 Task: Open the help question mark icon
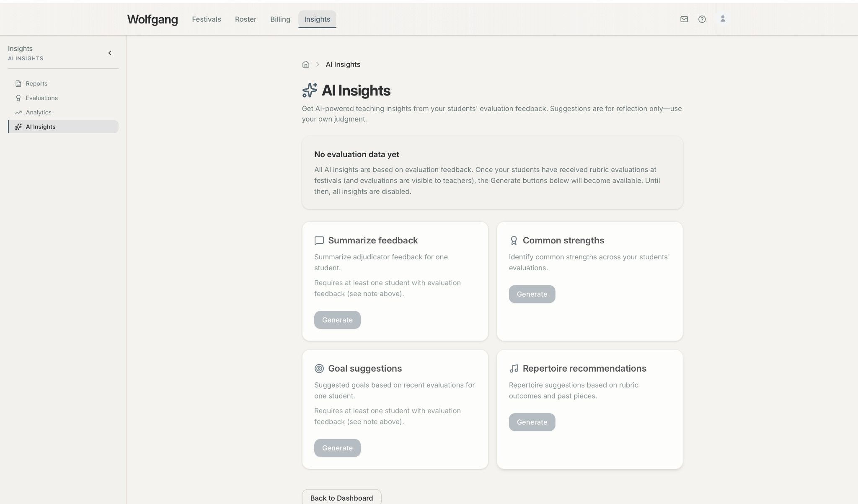point(702,19)
